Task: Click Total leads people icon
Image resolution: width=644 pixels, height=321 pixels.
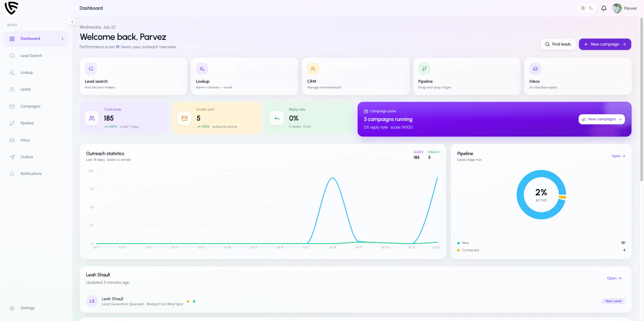Action: [x=92, y=118]
